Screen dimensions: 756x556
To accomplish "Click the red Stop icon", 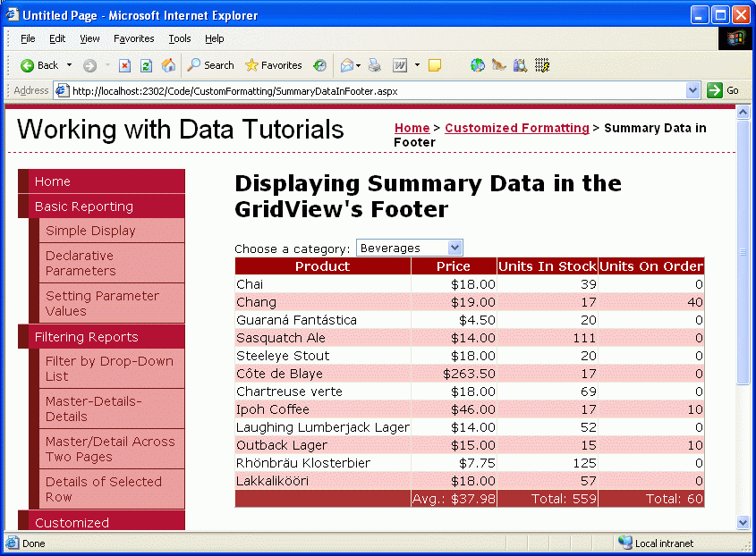I will point(124,65).
